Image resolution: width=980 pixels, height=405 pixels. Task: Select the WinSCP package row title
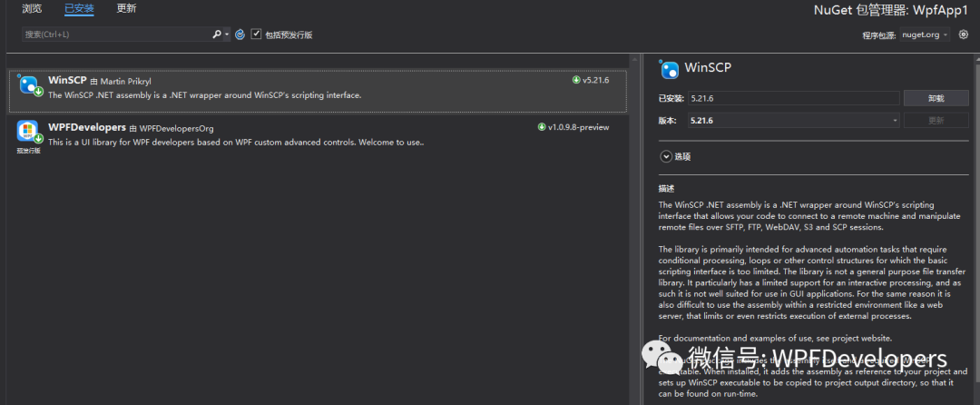tap(67, 81)
